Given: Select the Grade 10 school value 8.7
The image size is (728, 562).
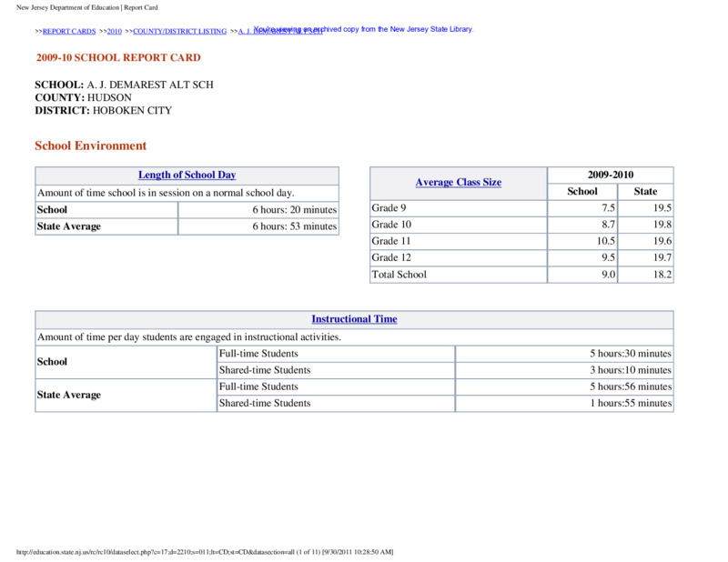Looking at the screenshot, I should click(608, 225).
